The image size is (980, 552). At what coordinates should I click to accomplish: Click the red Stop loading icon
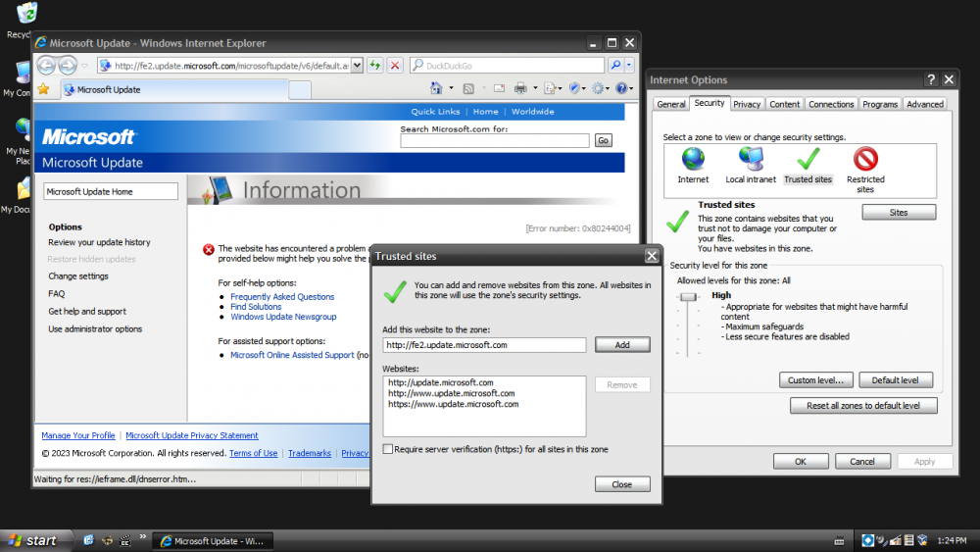[395, 65]
